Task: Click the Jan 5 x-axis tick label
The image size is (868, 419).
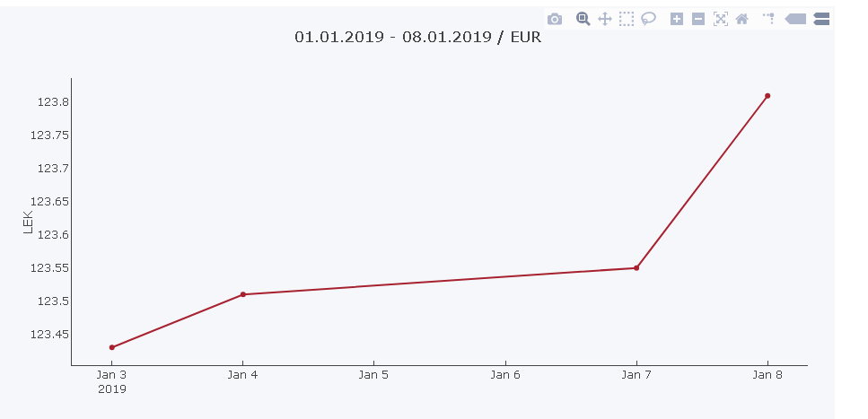Action: (373, 375)
